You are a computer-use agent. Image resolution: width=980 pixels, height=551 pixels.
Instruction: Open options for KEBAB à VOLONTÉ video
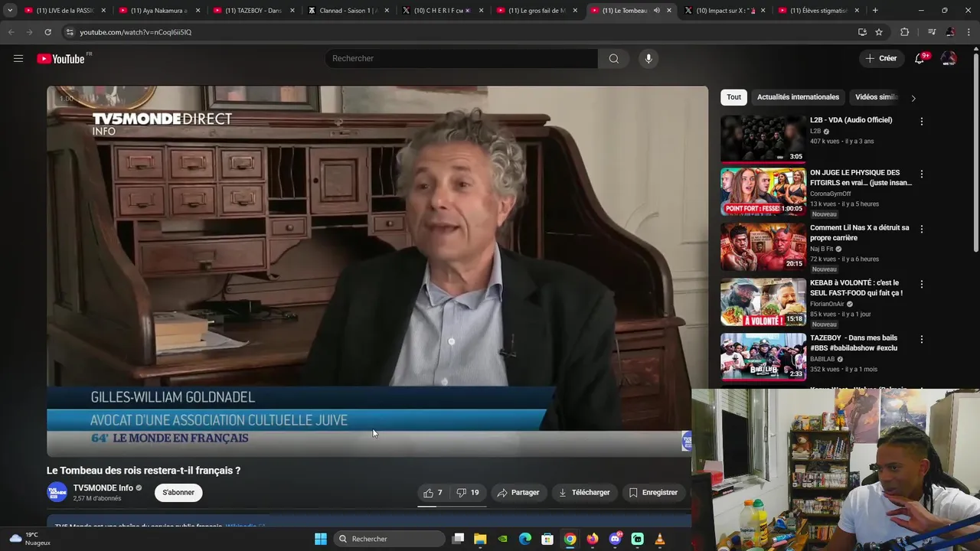(x=921, y=285)
